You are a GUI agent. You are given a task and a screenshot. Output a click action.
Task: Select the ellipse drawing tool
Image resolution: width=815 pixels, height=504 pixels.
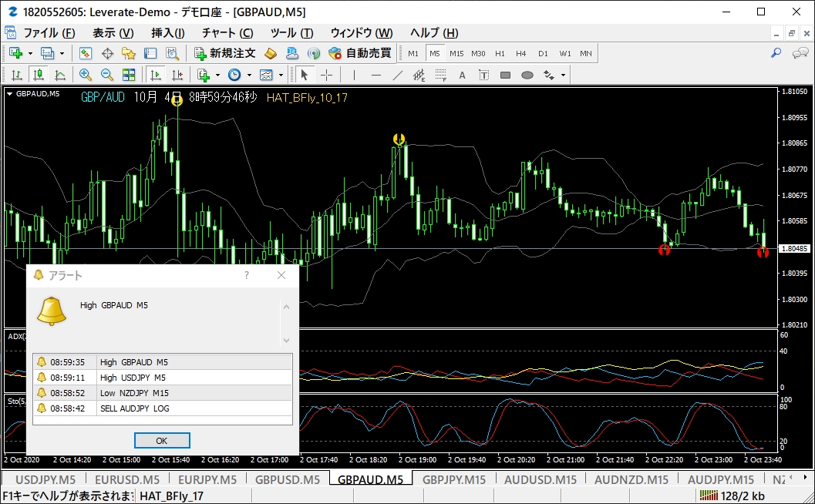tap(527, 76)
